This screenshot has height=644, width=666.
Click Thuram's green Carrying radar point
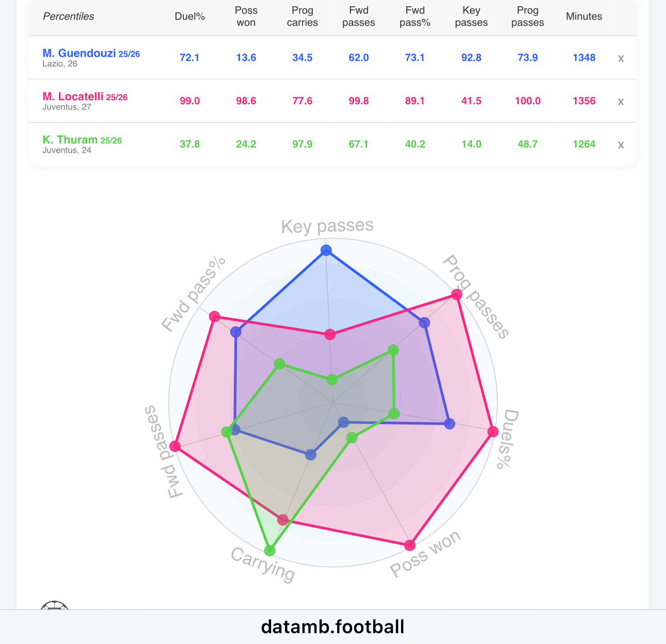pos(269,550)
